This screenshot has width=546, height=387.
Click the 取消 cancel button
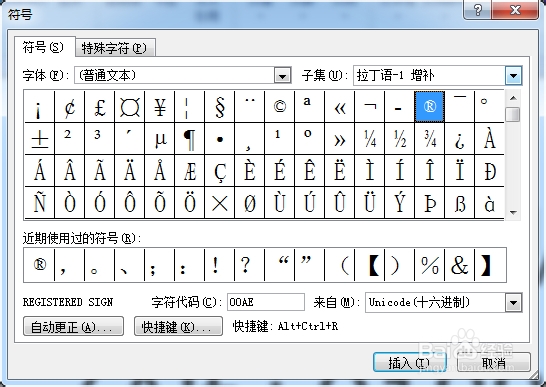click(494, 362)
